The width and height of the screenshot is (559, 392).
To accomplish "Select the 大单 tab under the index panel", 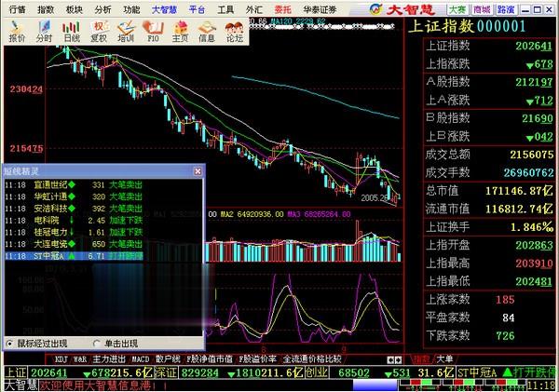I will (444, 359).
